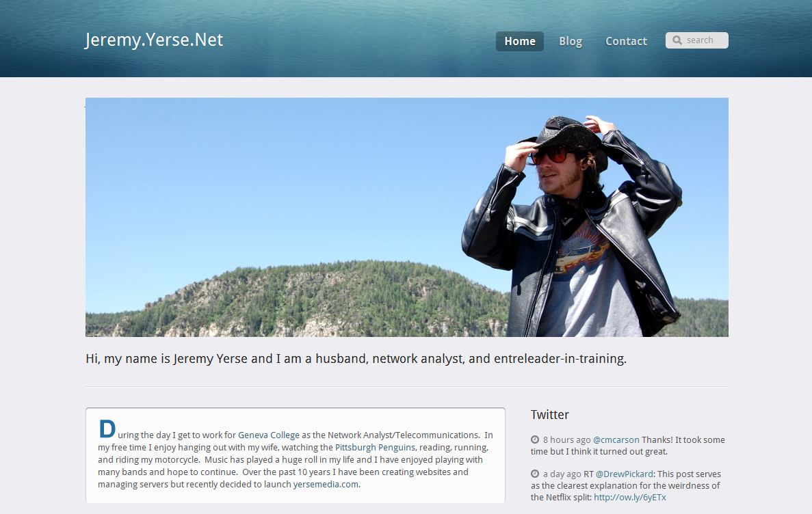Open the Contact page
The image size is (812, 514).
[x=626, y=42]
